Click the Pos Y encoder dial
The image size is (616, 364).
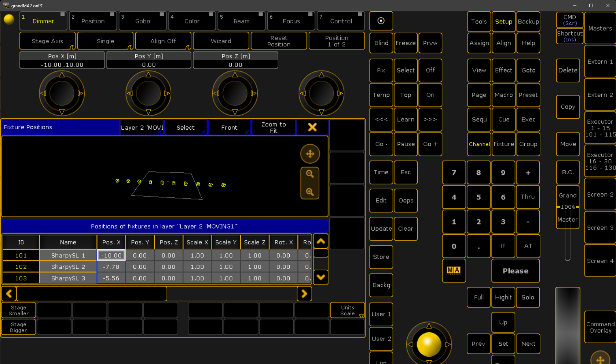tap(148, 93)
